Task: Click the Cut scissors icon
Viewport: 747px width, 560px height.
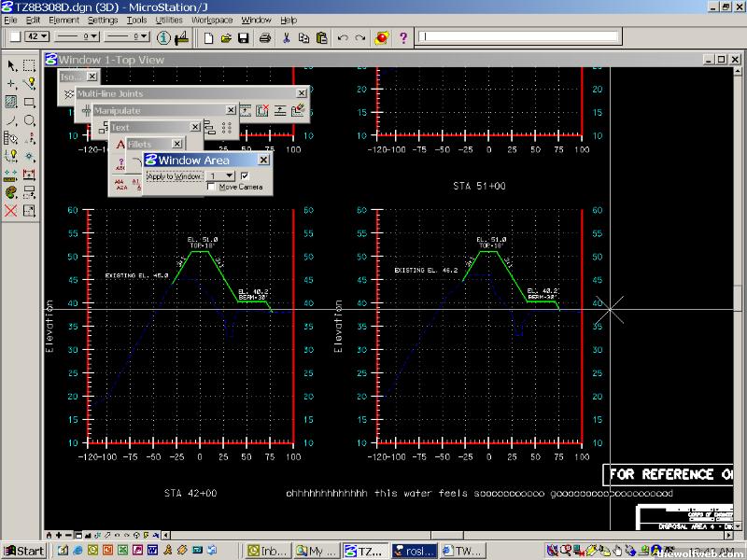Action: coord(287,37)
